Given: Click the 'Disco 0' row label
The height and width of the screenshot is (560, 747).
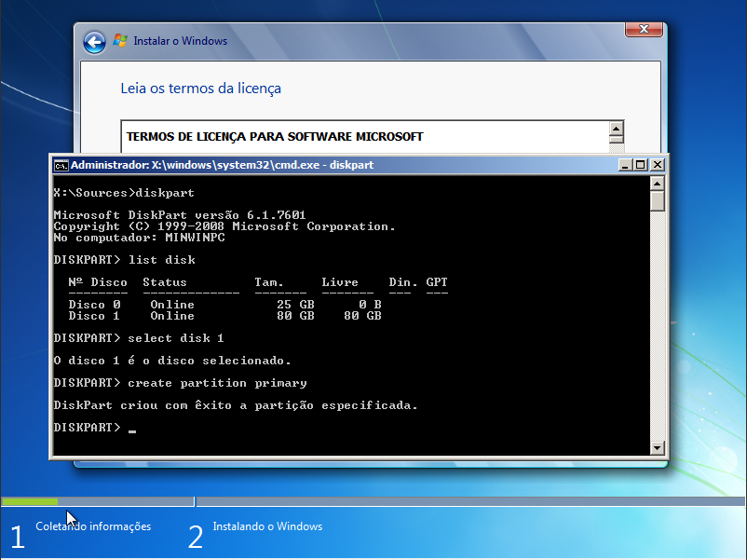Looking at the screenshot, I should coord(94,305).
